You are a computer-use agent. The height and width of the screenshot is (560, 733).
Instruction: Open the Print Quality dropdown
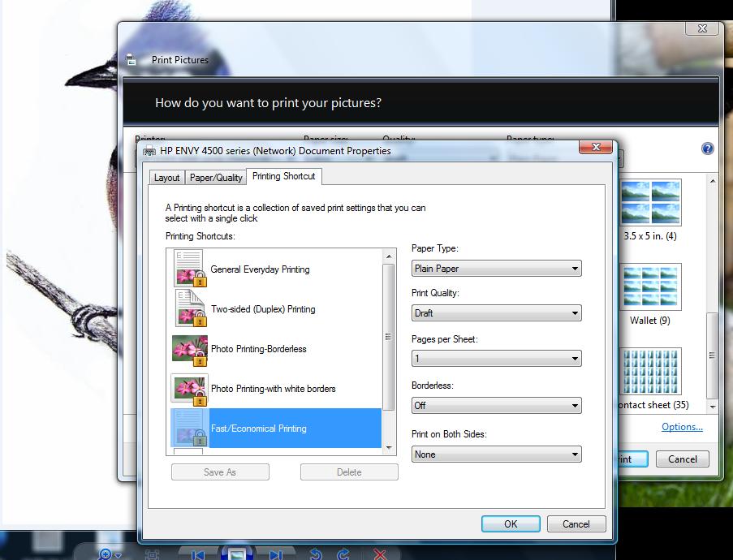497,312
